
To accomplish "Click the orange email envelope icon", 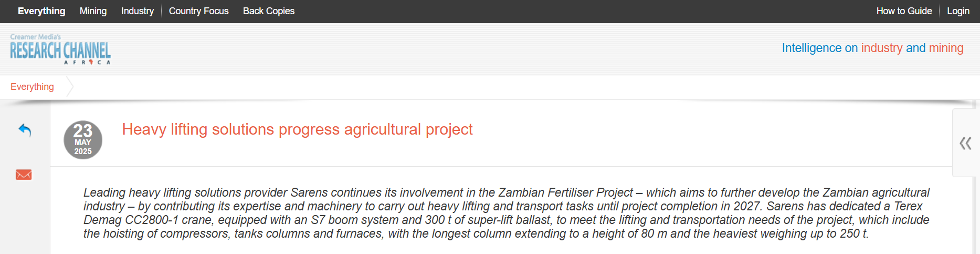I will 24,175.
